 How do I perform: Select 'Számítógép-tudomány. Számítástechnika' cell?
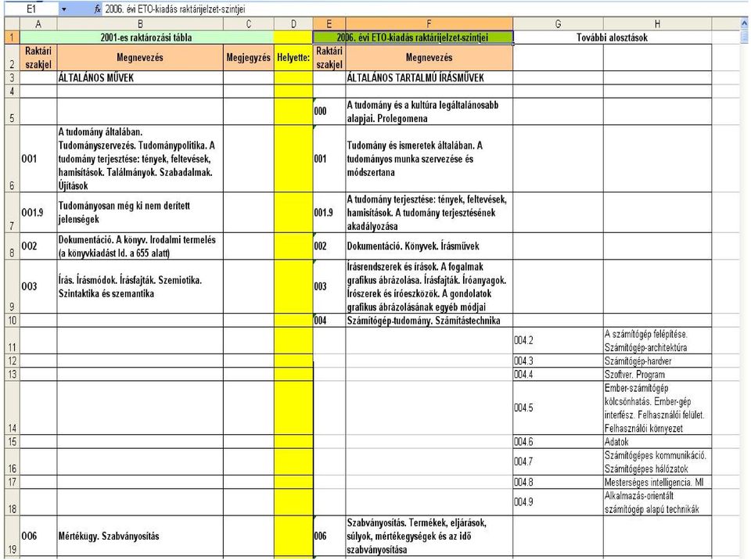429,321
